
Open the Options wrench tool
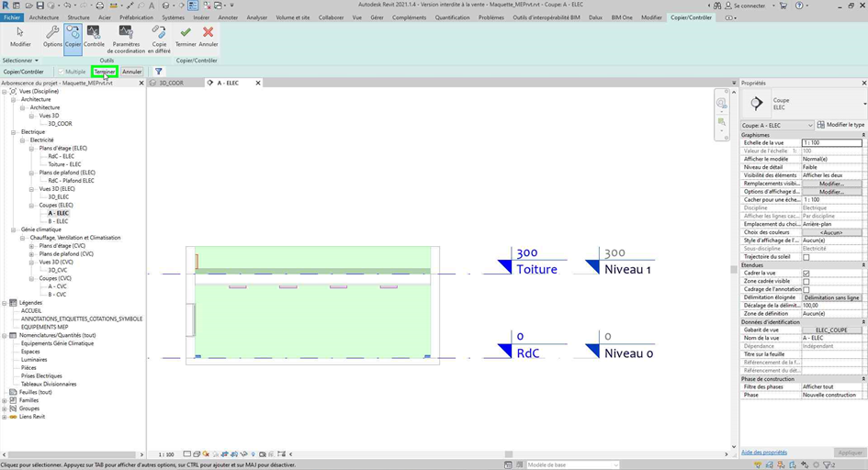point(52,36)
